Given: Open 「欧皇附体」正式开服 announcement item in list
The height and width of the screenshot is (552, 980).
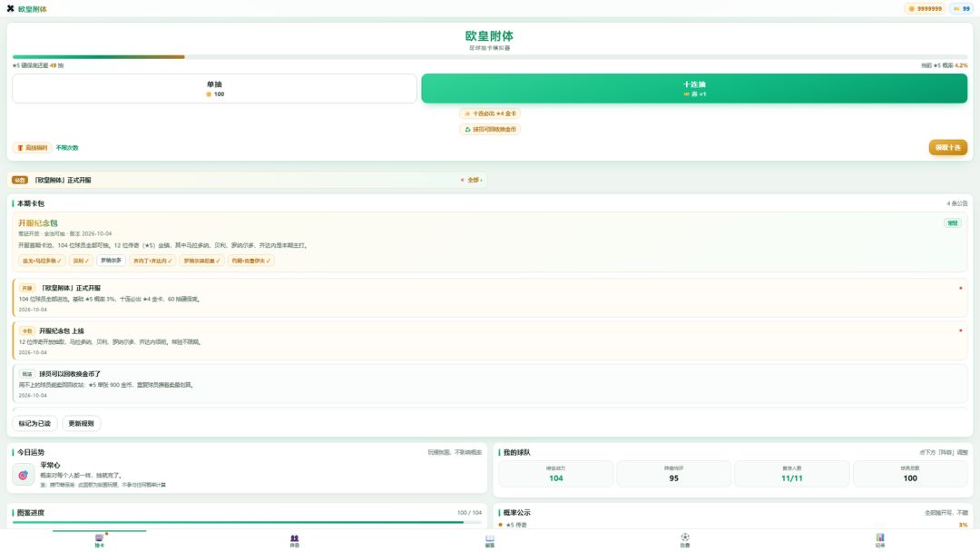Looking at the screenshot, I should point(490,298).
